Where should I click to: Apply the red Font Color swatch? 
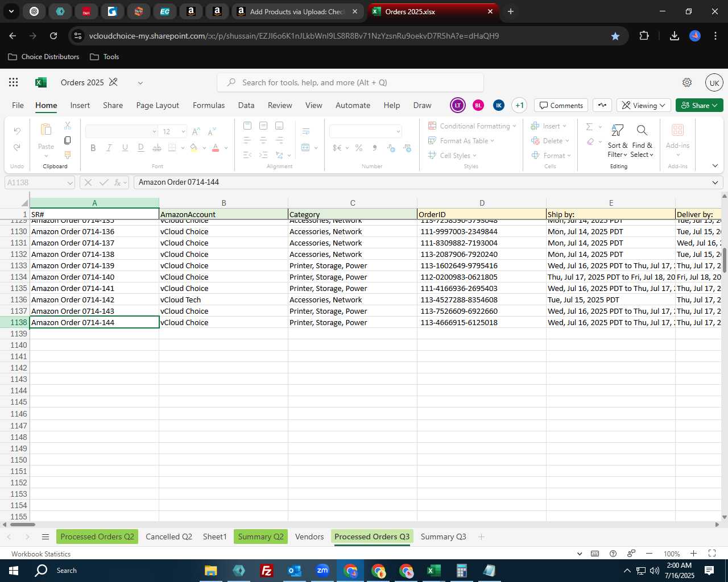coord(216,148)
